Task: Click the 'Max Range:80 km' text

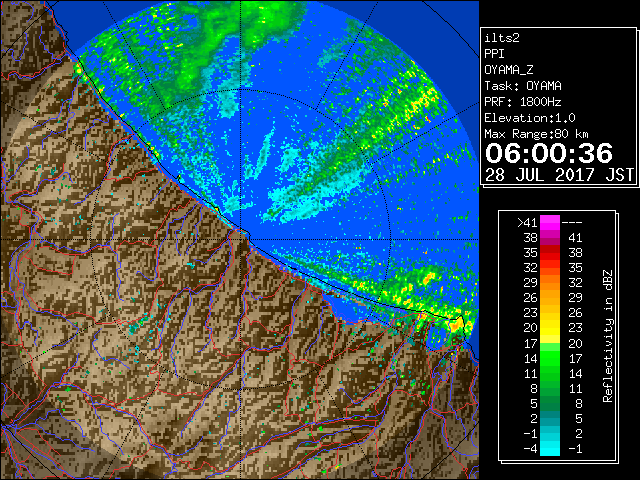Action: tap(536, 134)
